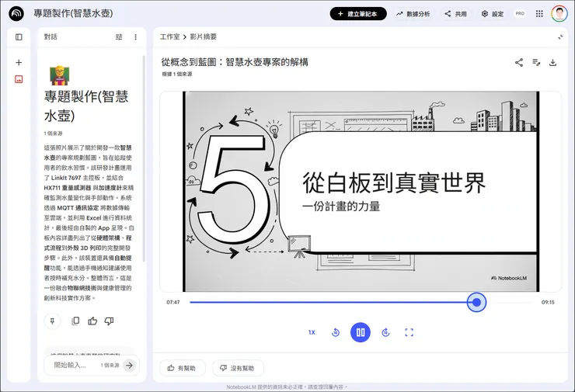The width and height of the screenshot is (575, 392).
Task: Change playback speed 1X
Action: [x=312, y=332]
